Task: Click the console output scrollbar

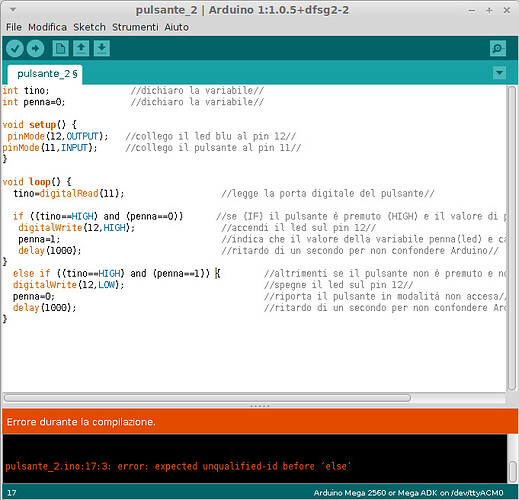Action: (x=513, y=471)
